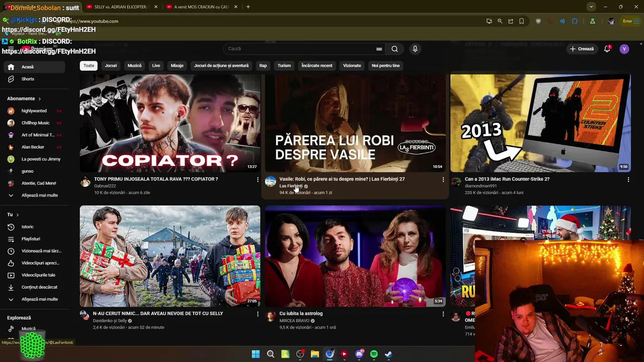Open the notifications bell
The width and height of the screenshot is (644, 362).
coord(607,49)
